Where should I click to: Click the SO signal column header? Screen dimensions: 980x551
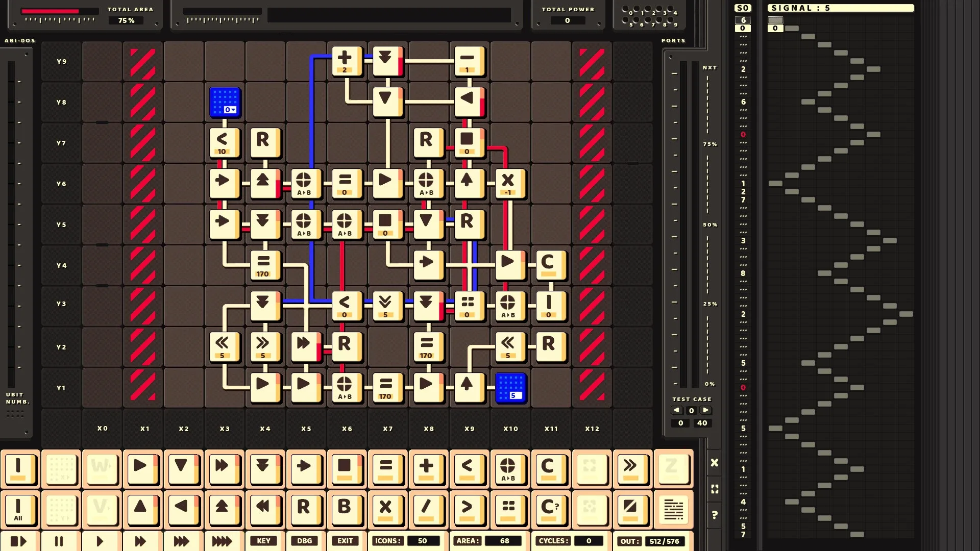coord(743,8)
